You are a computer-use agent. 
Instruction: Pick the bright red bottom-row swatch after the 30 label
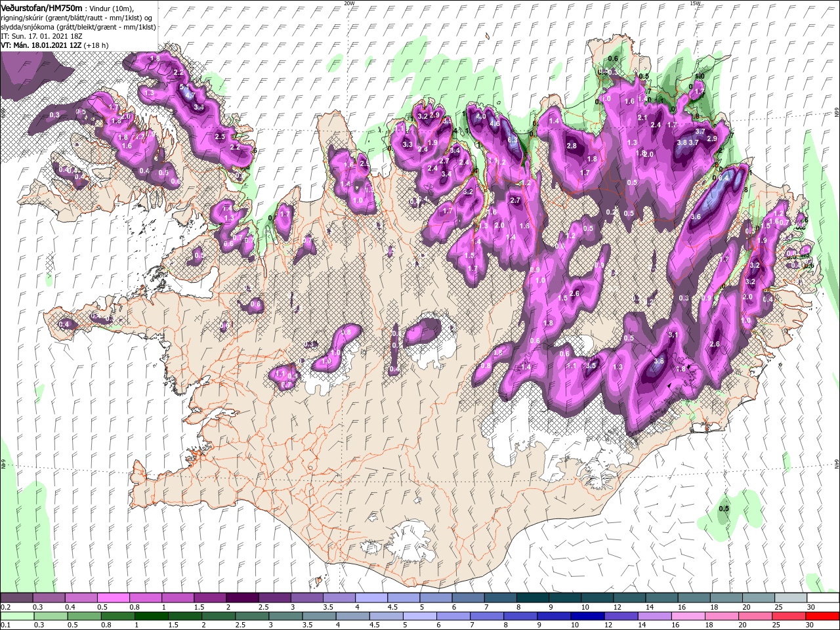click(823, 616)
